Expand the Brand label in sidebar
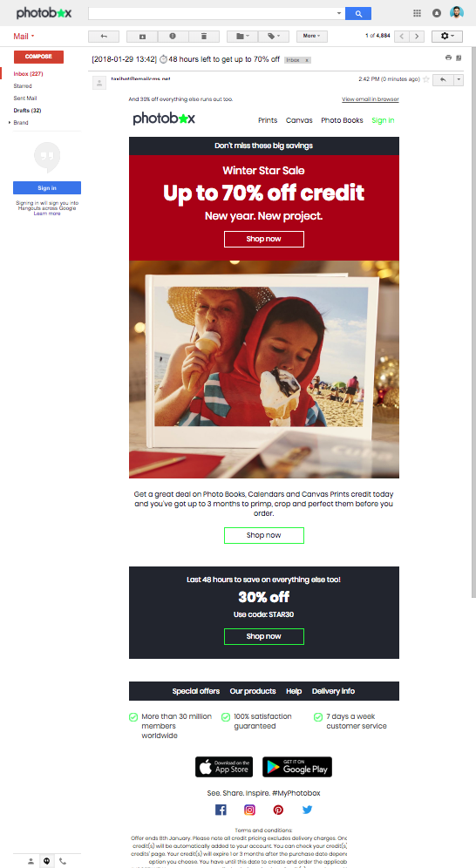The height and width of the screenshot is (868, 476). pos(10,122)
